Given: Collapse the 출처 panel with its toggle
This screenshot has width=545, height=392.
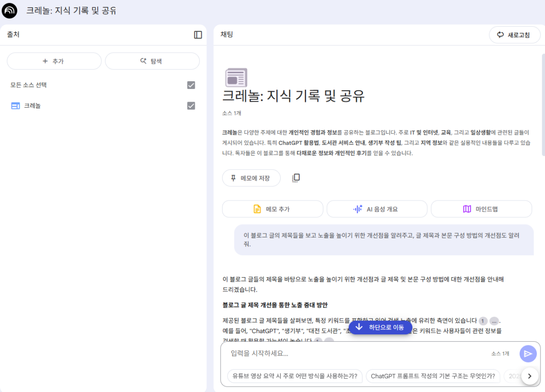Looking at the screenshot, I should (x=198, y=34).
